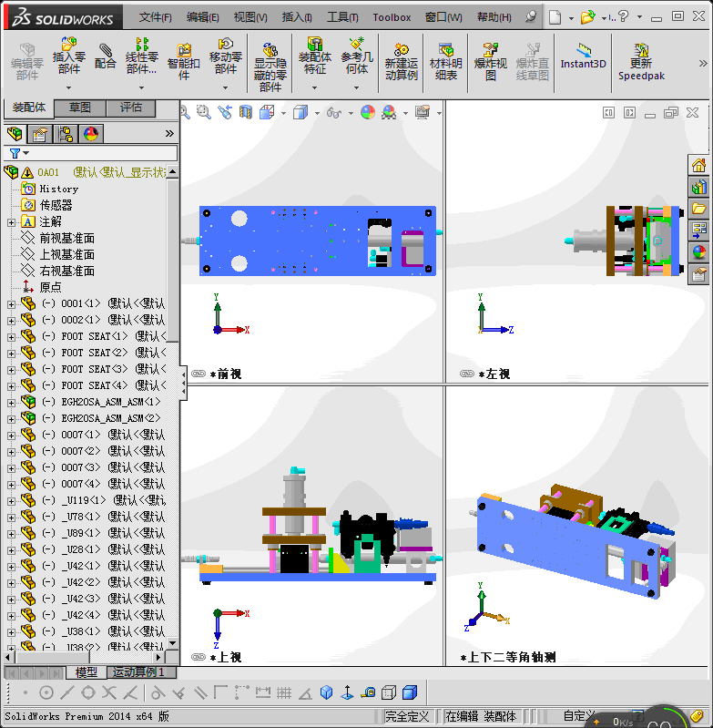This screenshot has height=728, width=713.
Task: Open PropertyManager tab icon
Action: (40, 134)
